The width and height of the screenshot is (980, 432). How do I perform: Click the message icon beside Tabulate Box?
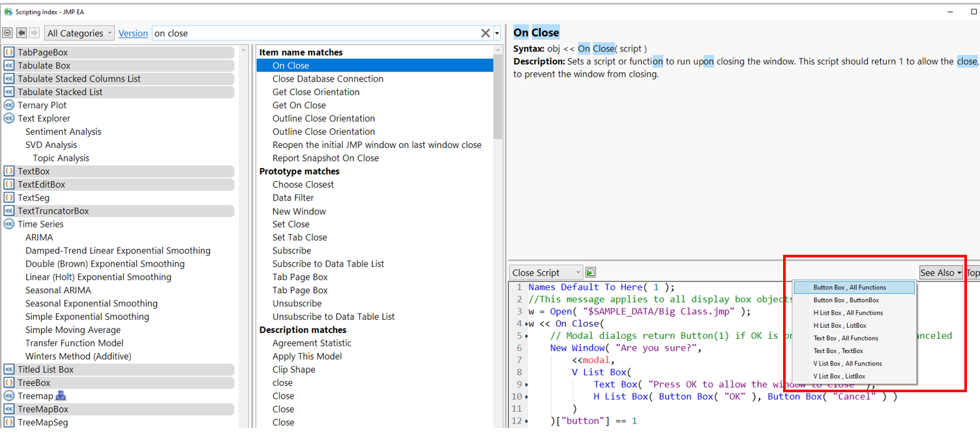[9, 65]
